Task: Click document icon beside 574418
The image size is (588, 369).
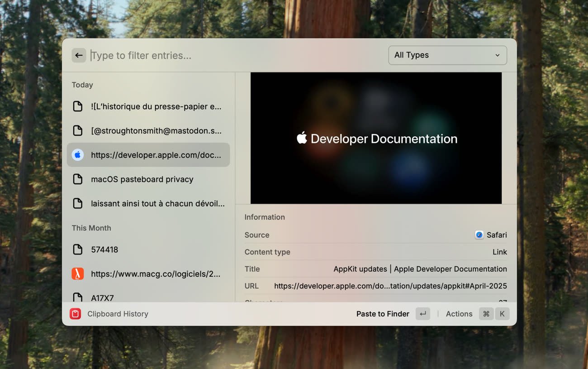Action: 78,249
